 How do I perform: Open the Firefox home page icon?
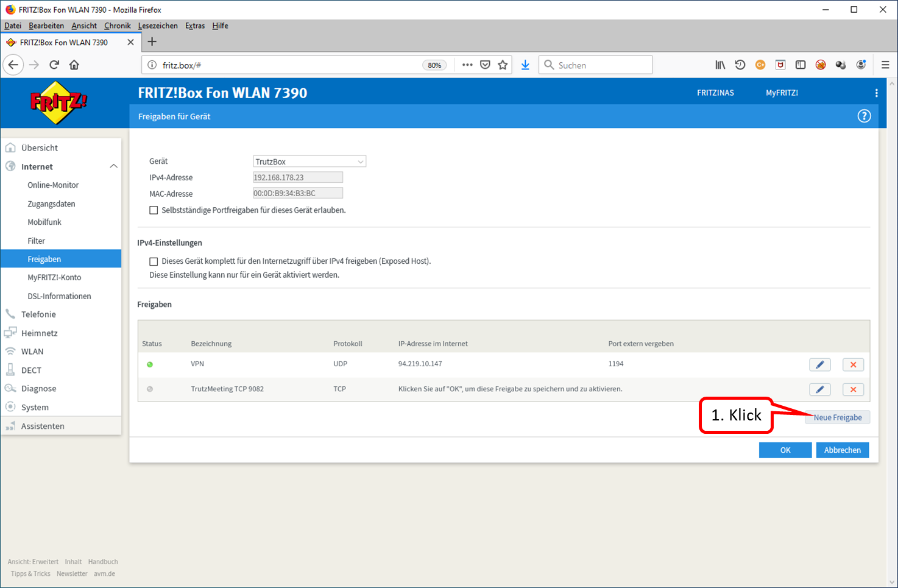pos(74,65)
